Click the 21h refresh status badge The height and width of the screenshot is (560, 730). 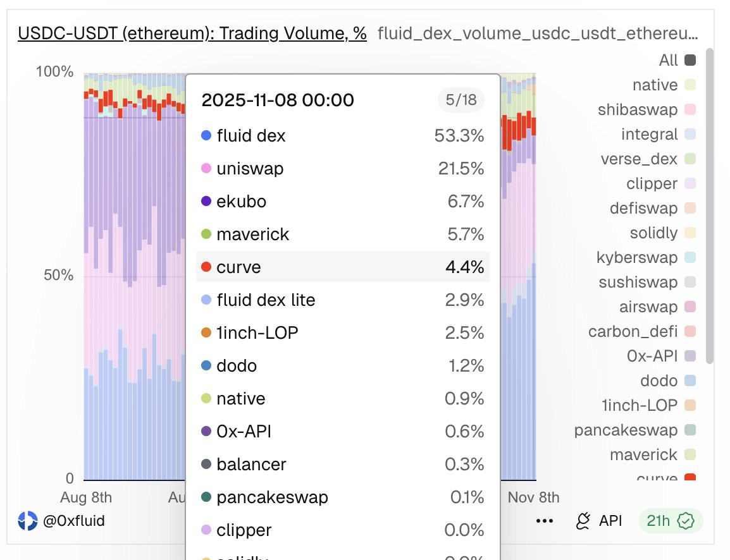671,521
